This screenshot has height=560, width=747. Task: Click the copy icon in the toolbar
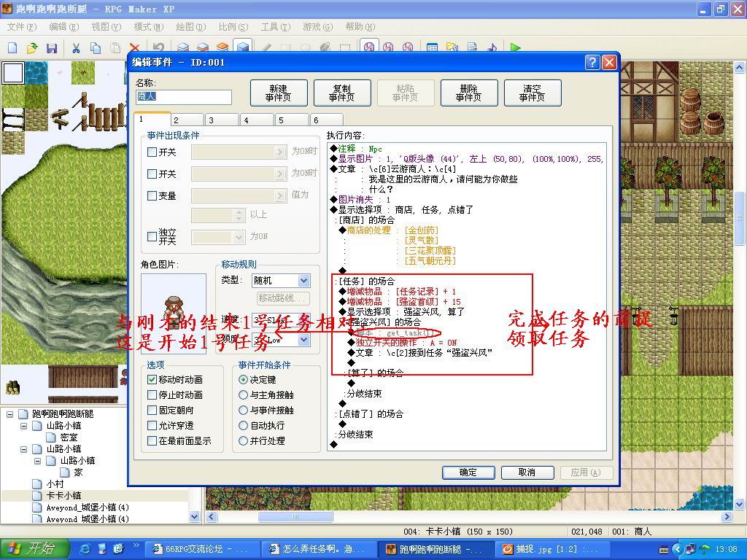pos(96,47)
